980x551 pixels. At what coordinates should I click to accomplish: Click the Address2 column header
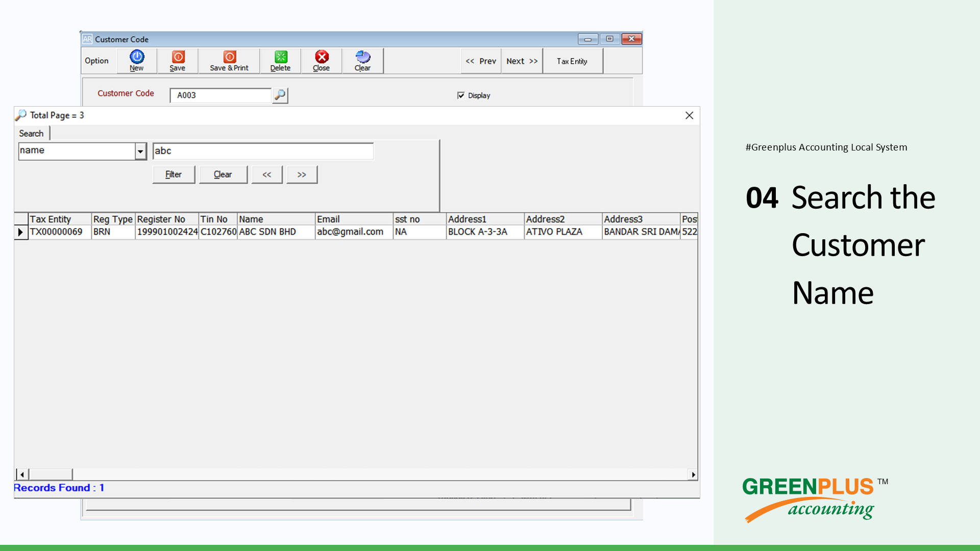[x=563, y=219]
